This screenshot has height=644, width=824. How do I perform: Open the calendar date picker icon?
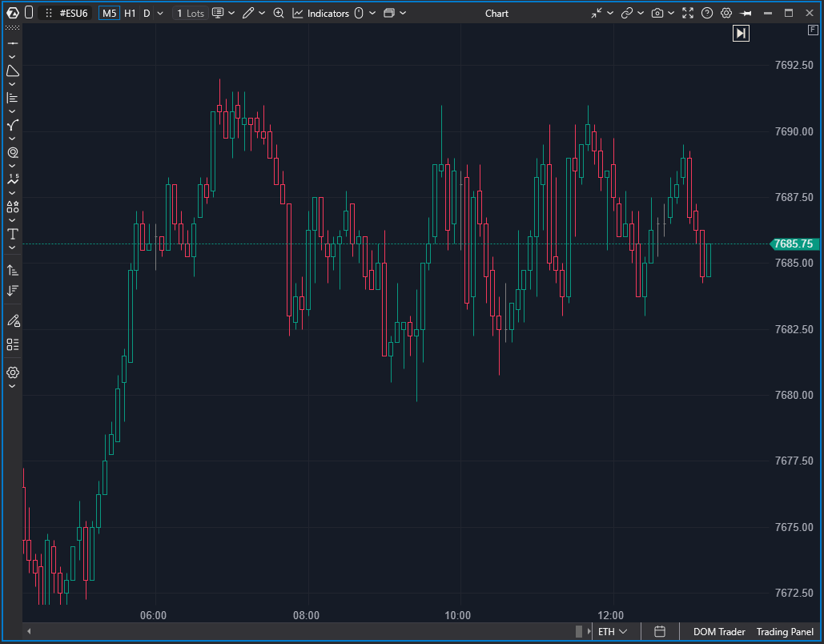[x=660, y=631]
